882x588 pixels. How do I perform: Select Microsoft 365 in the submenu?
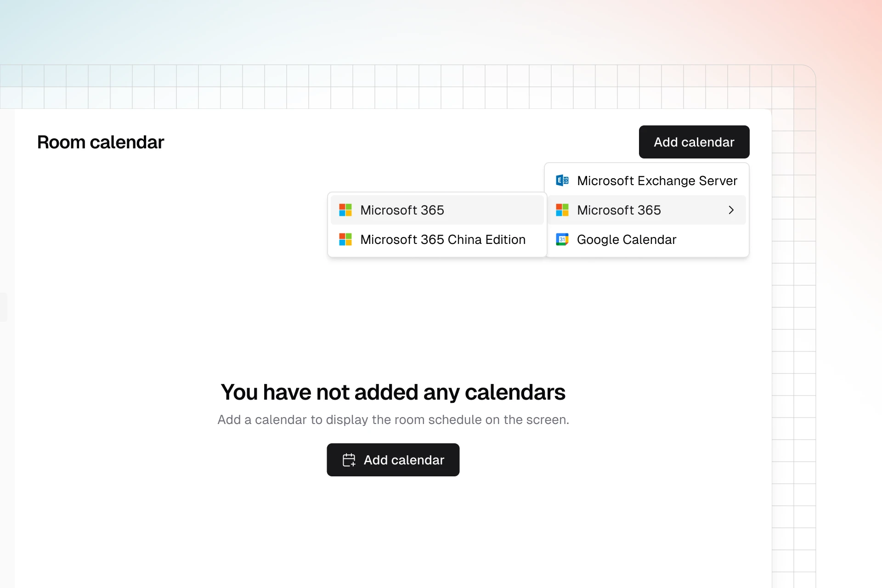pos(402,210)
